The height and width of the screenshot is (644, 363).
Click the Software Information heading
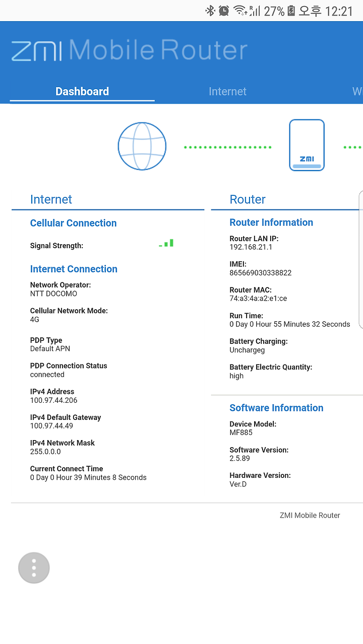[x=276, y=408]
